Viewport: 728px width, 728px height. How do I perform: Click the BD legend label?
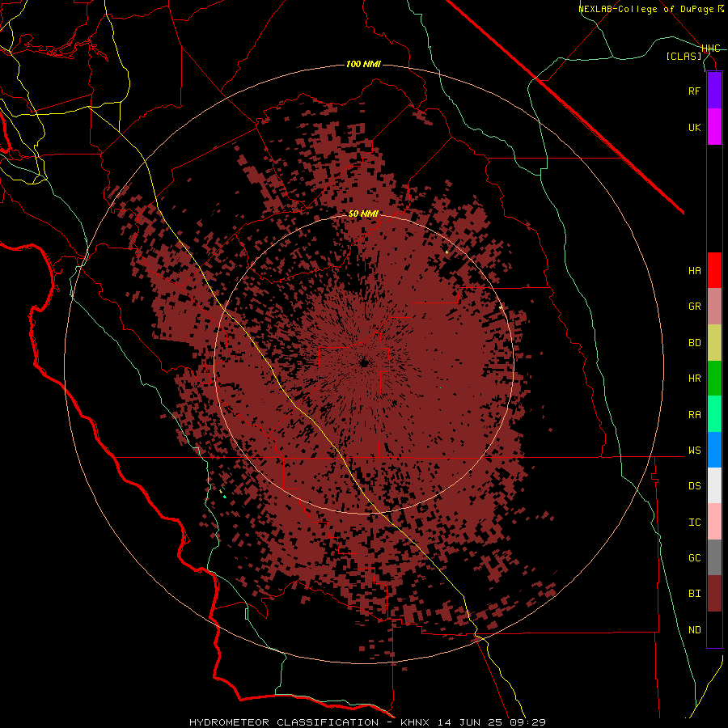pyautogui.click(x=694, y=343)
